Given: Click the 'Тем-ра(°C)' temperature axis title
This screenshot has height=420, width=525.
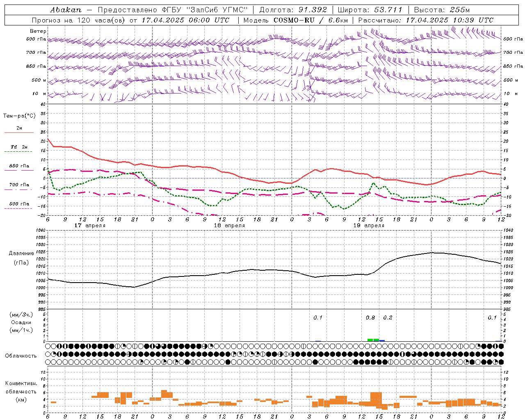Looking at the screenshot, I should point(19,116).
